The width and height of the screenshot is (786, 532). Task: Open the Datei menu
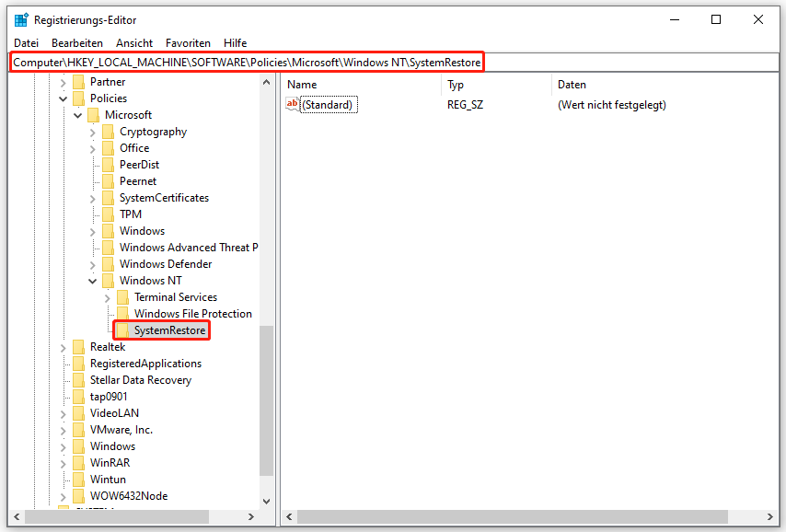26,43
